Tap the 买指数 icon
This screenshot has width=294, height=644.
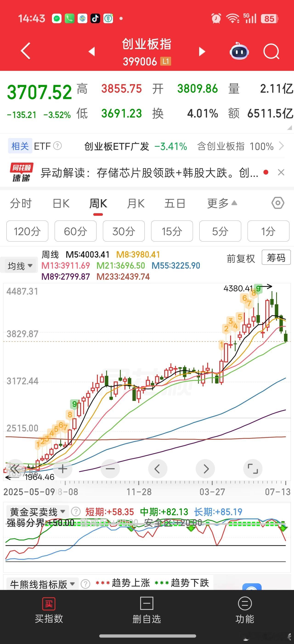pos(49,604)
